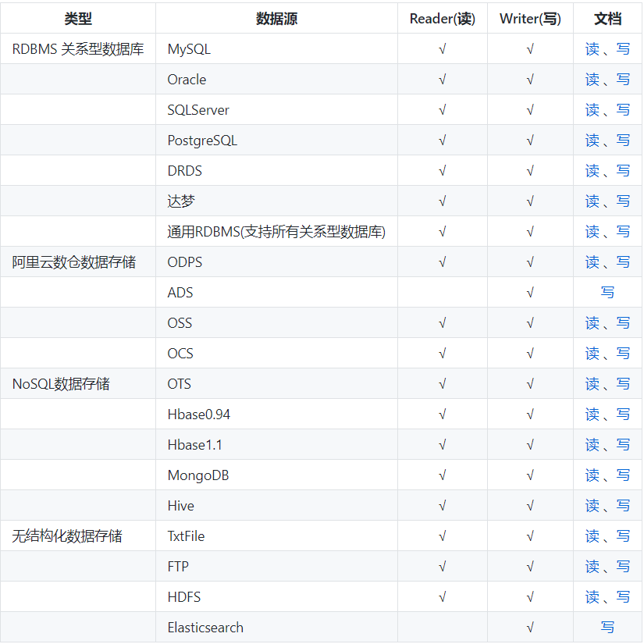
Task: Open the HDFS write (写) doc link
Action: (623, 596)
